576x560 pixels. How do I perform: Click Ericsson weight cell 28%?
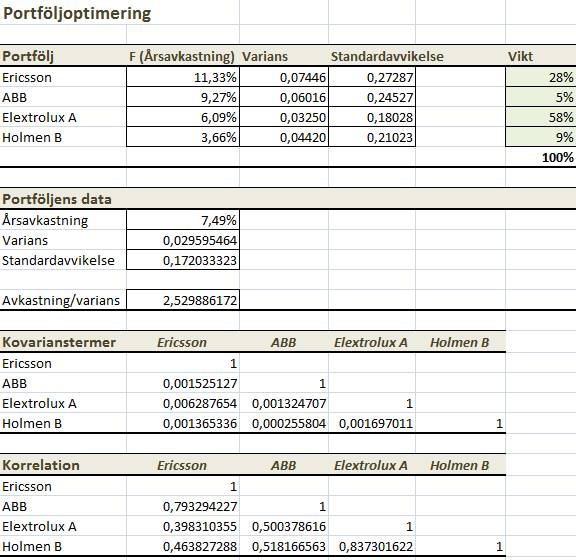pyautogui.click(x=541, y=77)
